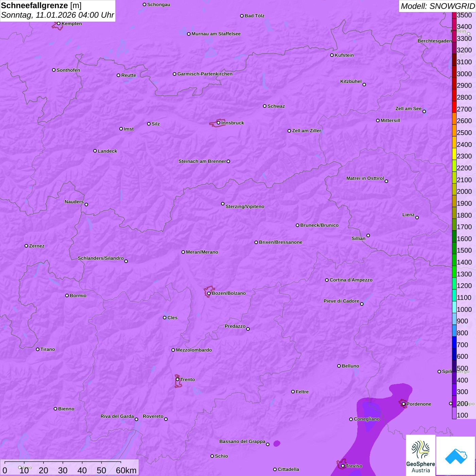Image resolution: width=476 pixels, height=476 pixels.
Task: Select the 100 m legend color
Action: 454,413
